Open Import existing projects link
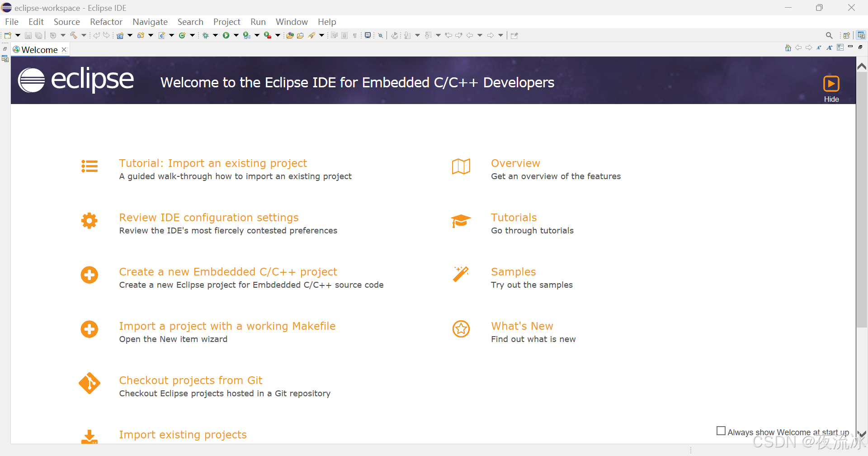This screenshot has width=868, height=456. coord(183,435)
